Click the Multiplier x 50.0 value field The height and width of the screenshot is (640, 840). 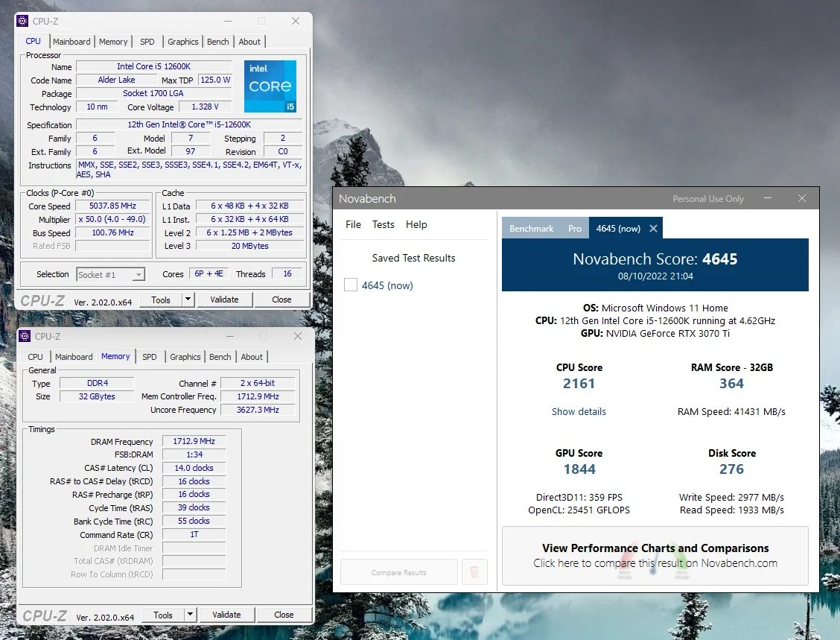[112, 219]
